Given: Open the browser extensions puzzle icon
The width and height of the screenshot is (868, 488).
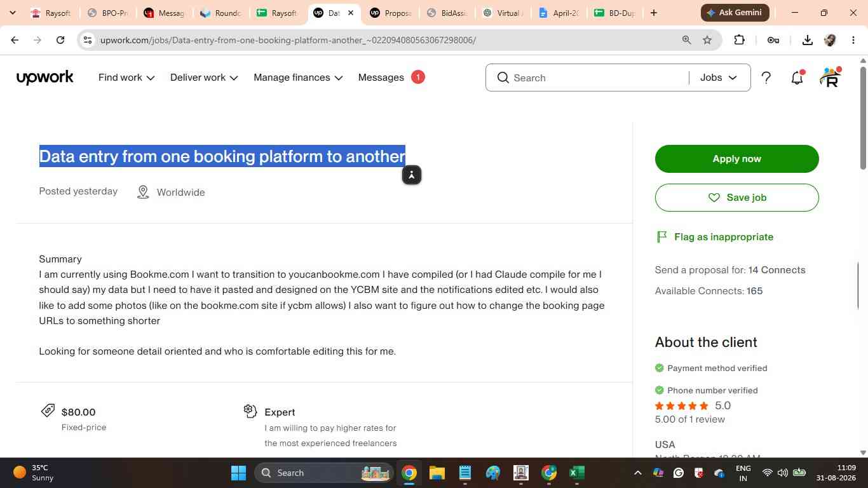Looking at the screenshot, I should click(x=739, y=40).
